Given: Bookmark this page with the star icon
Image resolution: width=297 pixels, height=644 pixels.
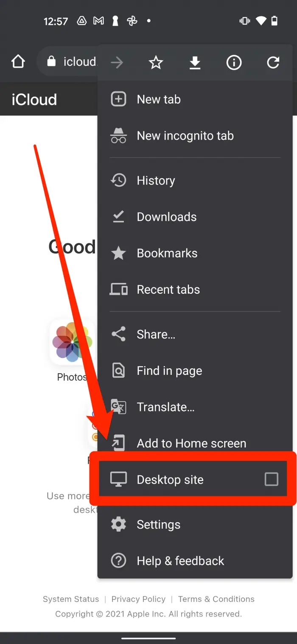Looking at the screenshot, I should pyautogui.click(x=156, y=63).
